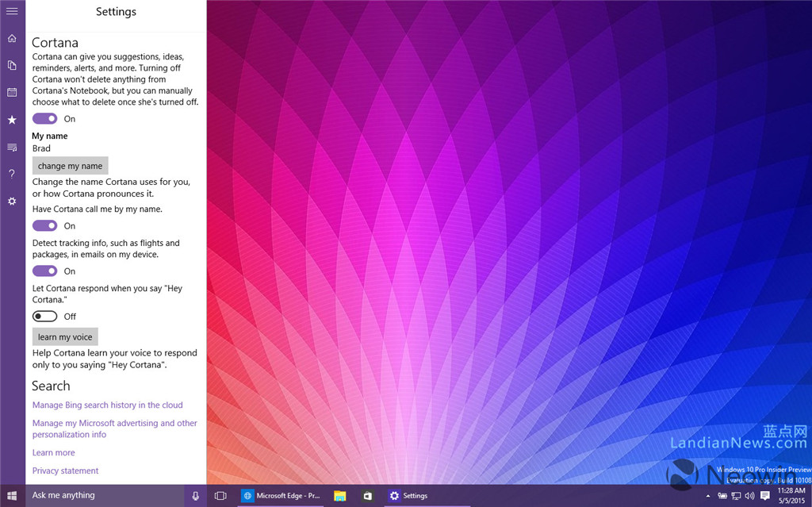812x507 pixels.
Task: Turn off Cortana suggestions
Action: 45,118
